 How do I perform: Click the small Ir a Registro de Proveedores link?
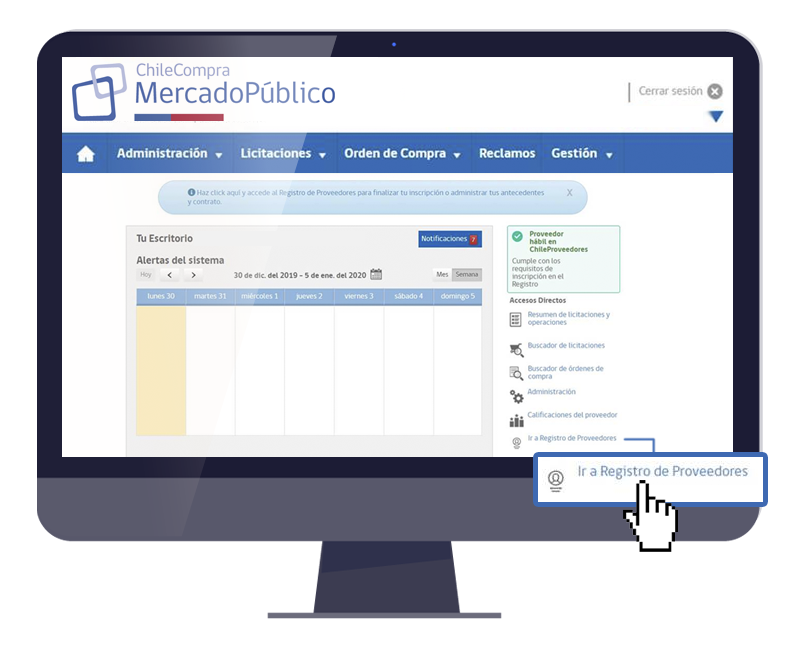572,438
